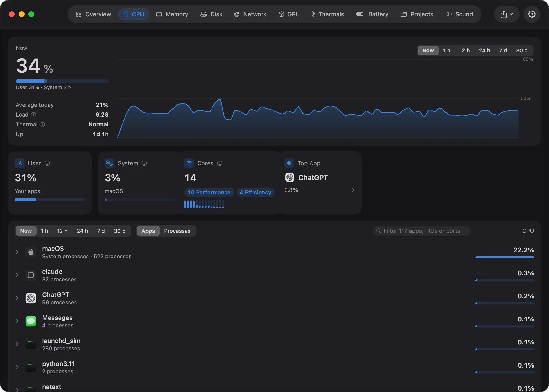
Task: Click the Cores chip icon
Action: tap(189, 163)
